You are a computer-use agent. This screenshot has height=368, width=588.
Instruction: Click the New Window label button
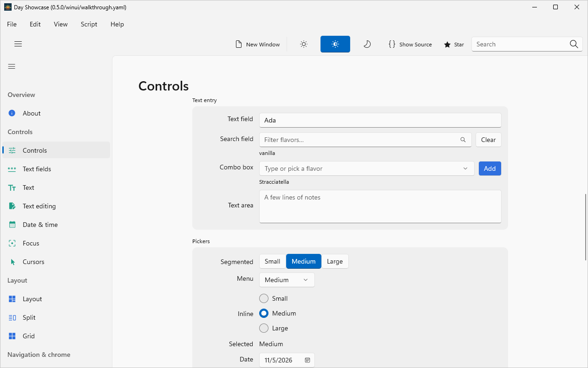click(263, 45)
